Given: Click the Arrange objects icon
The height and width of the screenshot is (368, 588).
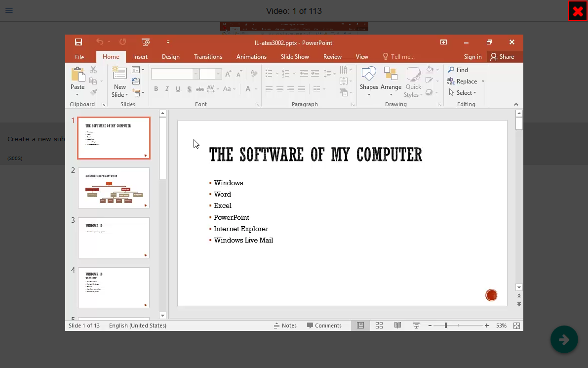Looking at the screenshot, I should point(391,75).
